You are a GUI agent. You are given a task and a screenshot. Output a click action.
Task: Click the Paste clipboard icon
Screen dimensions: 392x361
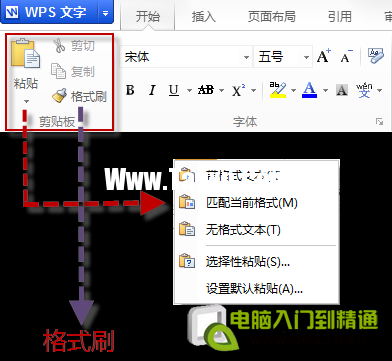(x=26, y=54)
